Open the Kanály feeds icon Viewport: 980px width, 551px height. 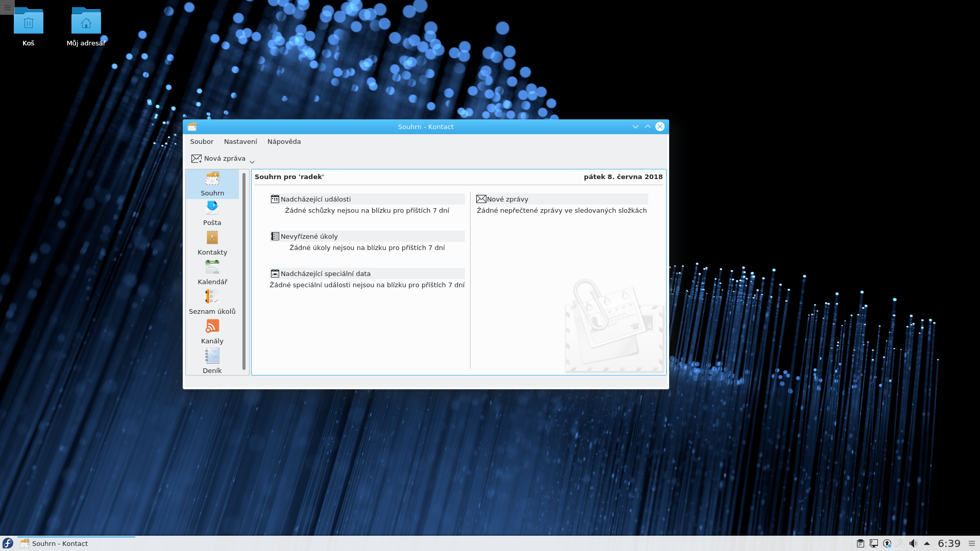212,331
